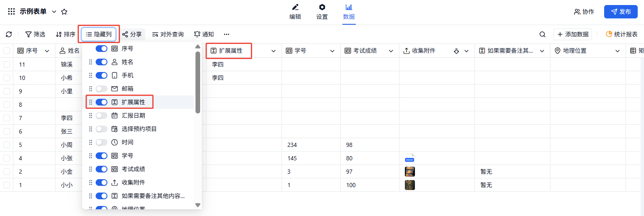Click the download icon in 收集附件 header
Screen dimensions: 644x216
pyautogui.click(x=456, y=51)
